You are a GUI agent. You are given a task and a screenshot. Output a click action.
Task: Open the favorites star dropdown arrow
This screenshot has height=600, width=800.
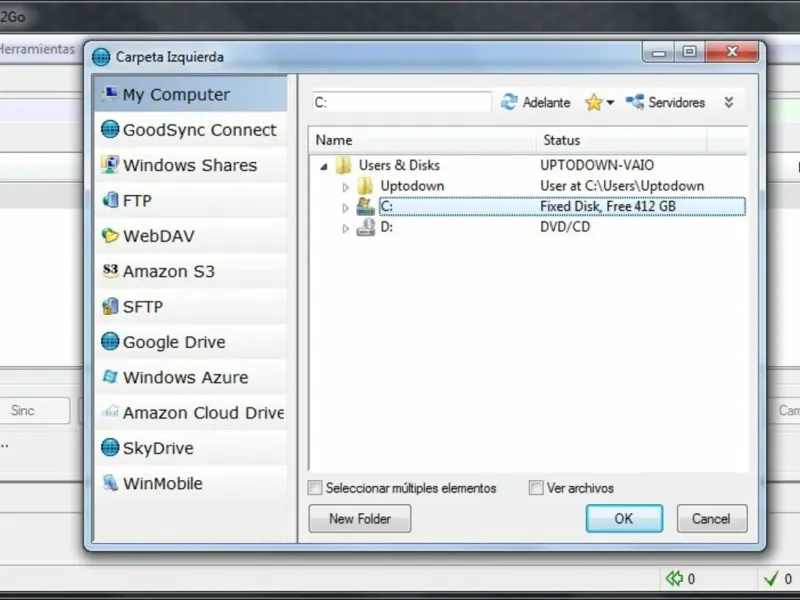610,103
